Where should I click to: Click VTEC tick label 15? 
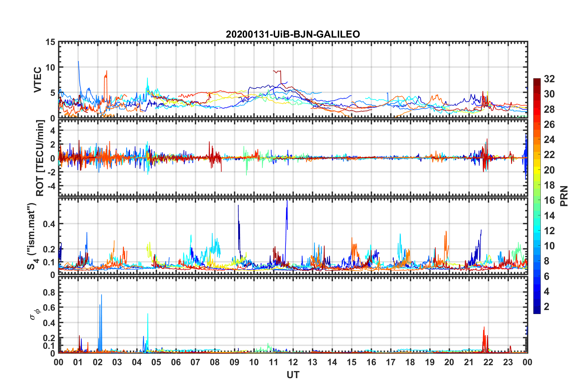click(x=50, y=42)
